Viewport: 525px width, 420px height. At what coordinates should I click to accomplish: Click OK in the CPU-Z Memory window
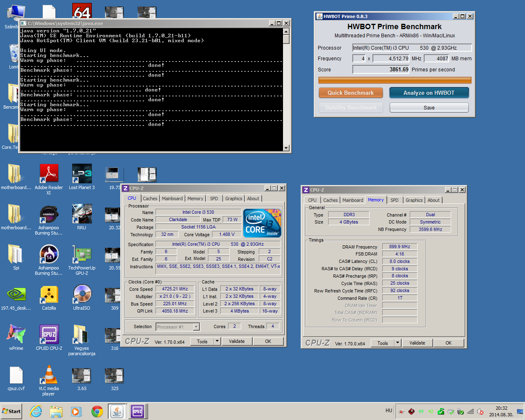[x=448, y=343]
